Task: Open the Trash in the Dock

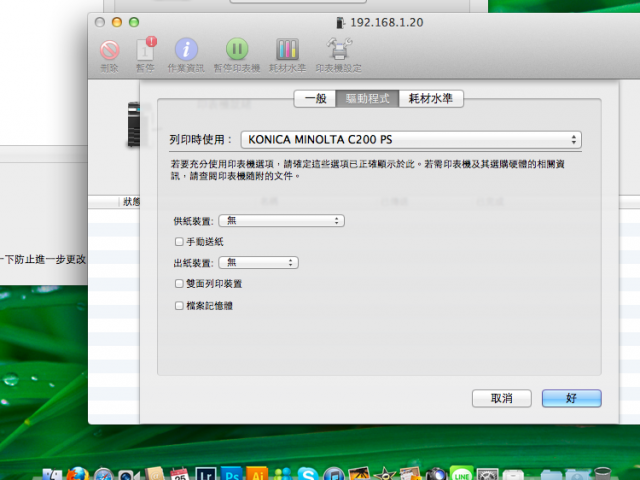Action: click(602, 474)
